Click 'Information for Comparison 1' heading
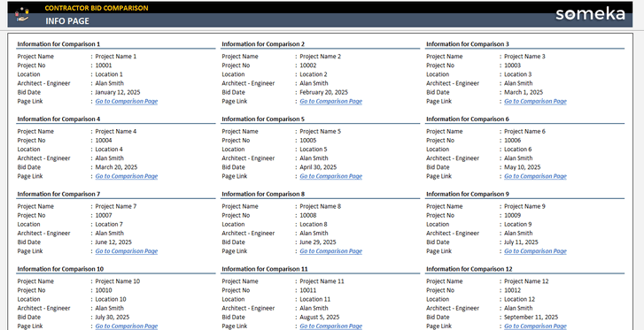This screenshot has height=330, width=644. coord(58,44)
